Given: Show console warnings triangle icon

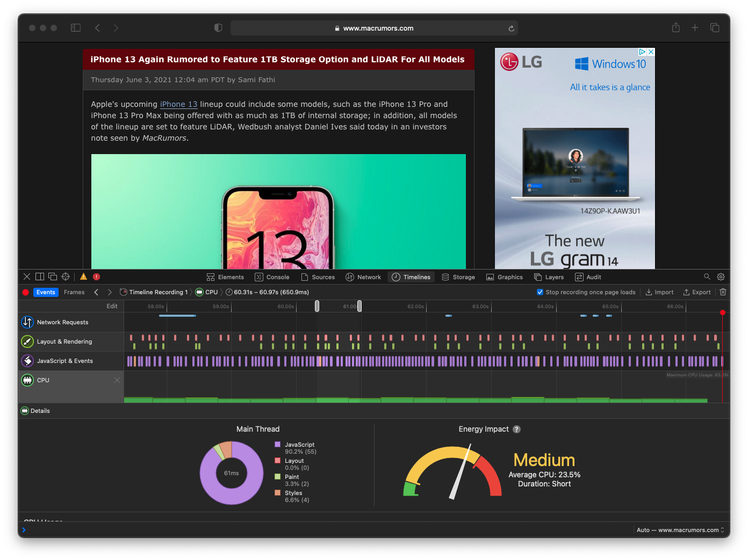Looking at the screenshot, I should coord(83,277).
